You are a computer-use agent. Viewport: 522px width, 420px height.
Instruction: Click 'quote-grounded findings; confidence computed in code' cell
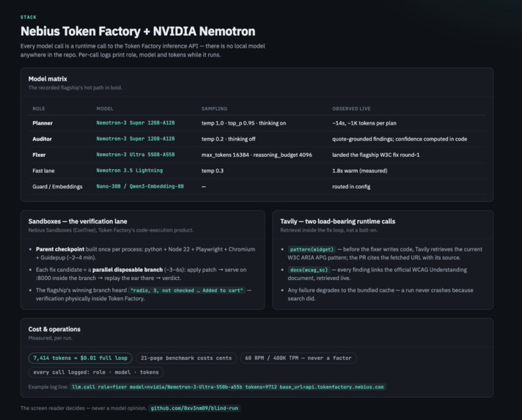pos(400,139)
